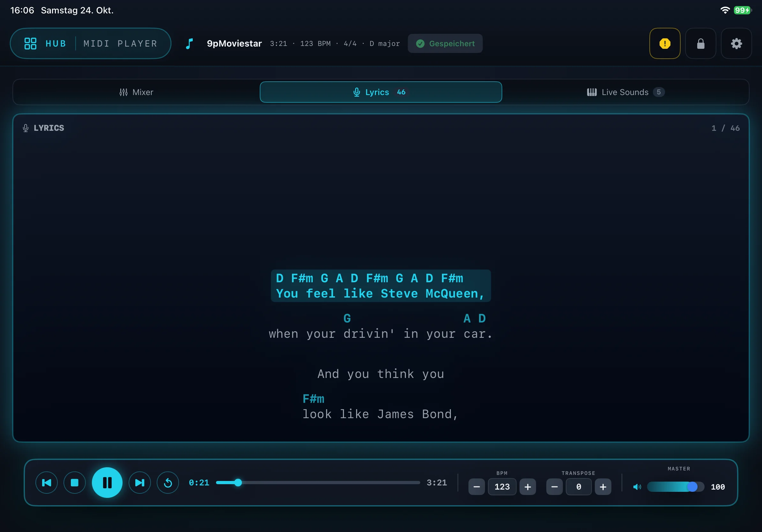This screenshot has width=762, height=532.
Task: Click the battery indicator 99
Action: [742, 10]
